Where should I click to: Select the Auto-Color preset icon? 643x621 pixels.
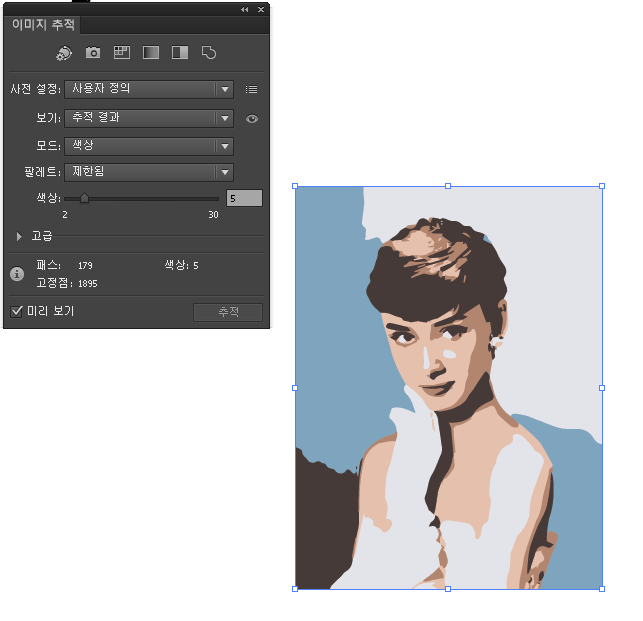[64, 53]
